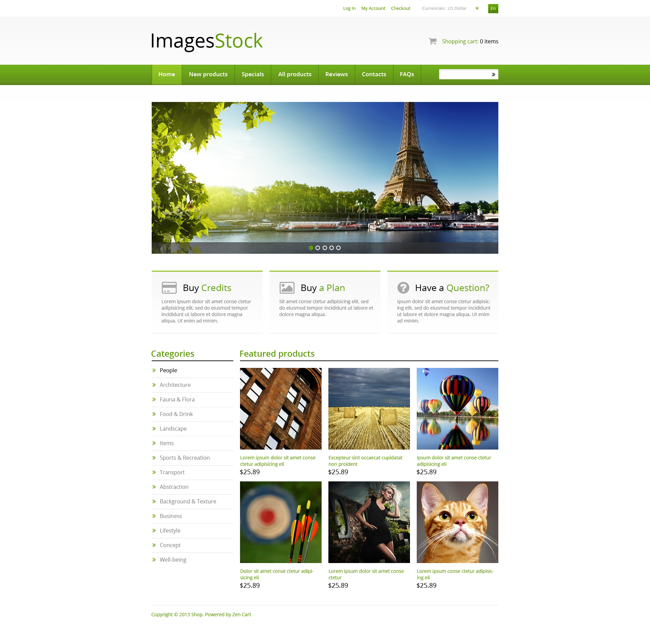This screenshot has height=644, width=650.
Task: Expand the Architecture category item
Action: 175,385
